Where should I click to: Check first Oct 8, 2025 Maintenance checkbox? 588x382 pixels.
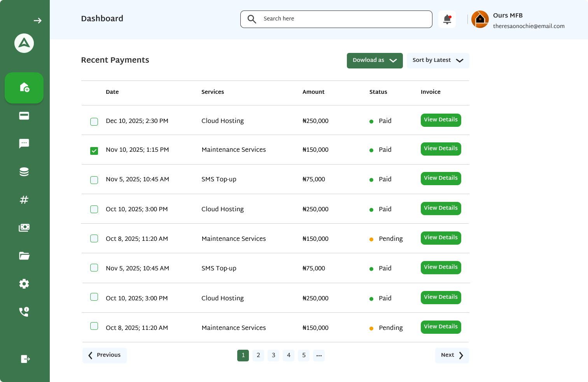click(x=94, y=238)
